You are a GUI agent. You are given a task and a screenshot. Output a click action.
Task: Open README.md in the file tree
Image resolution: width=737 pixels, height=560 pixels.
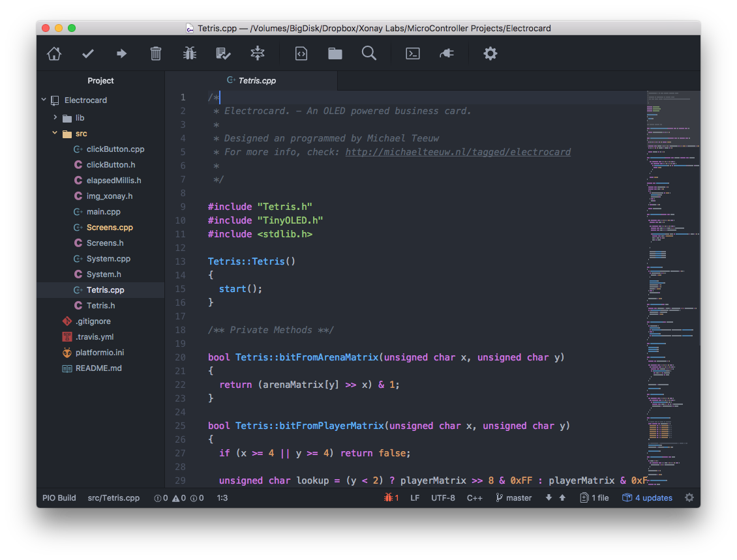pos(98,368)
